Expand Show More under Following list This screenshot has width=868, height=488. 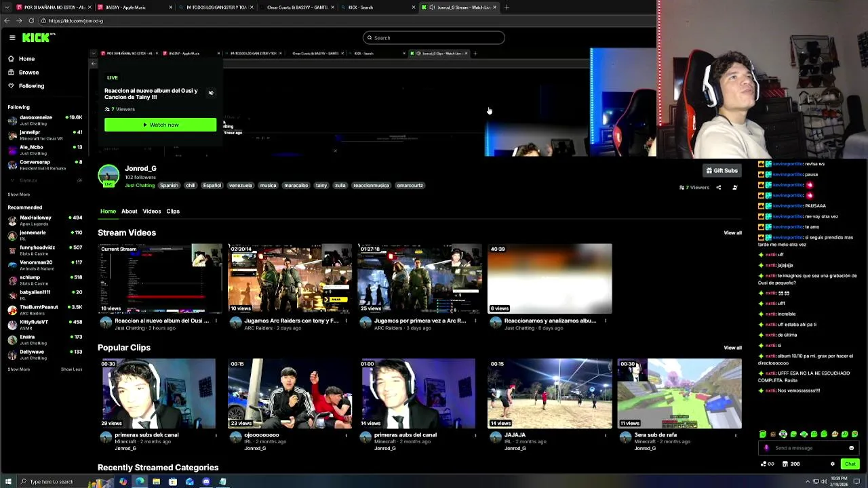(x=18, y=195)
